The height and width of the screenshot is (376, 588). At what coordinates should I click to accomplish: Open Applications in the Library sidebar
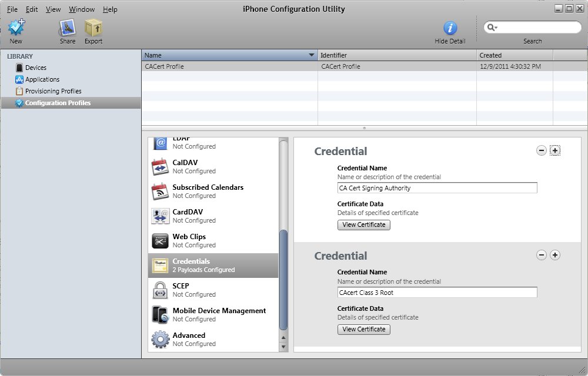[x=42, y=79]
